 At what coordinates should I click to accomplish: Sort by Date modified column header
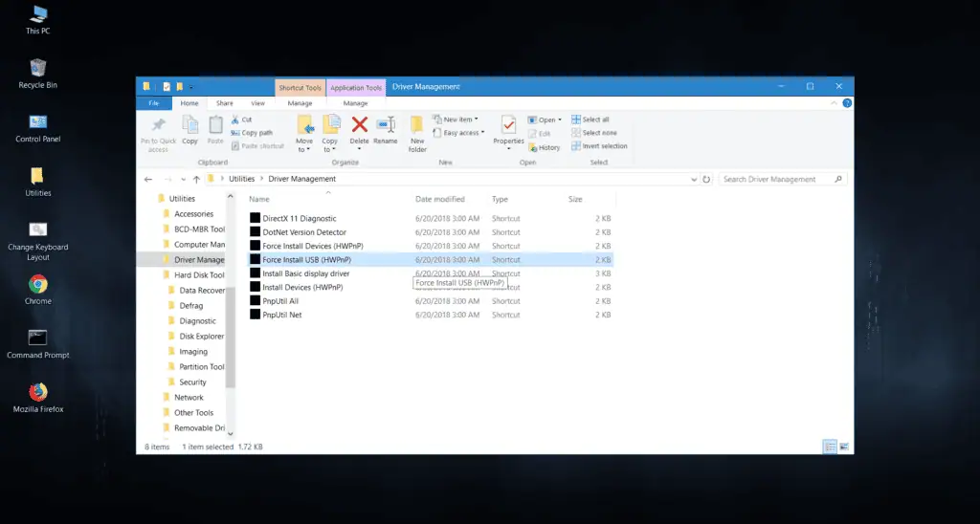440,199
